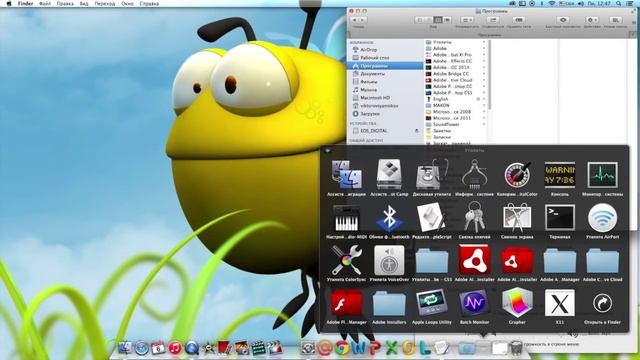Open the Arrange dropdown in Finder toolbar
640x360 pixels.
[467, 20]
